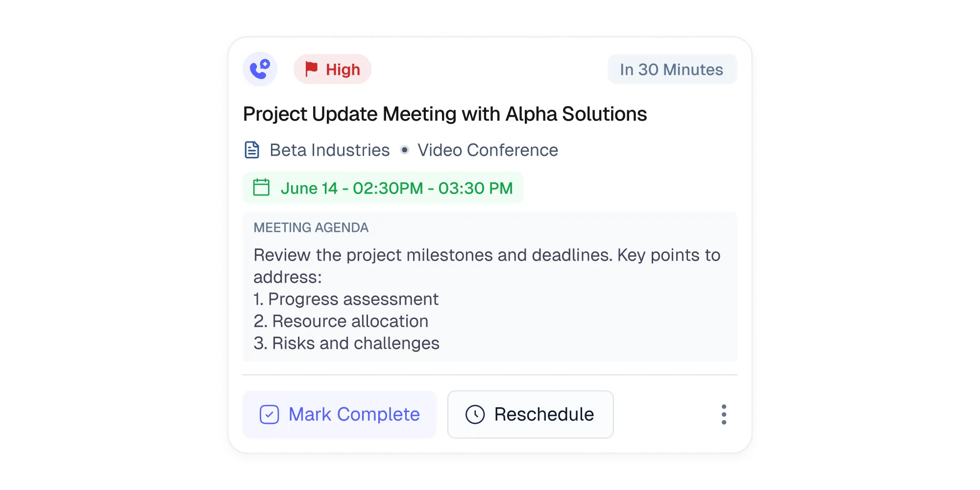Toggle the In 30 Minutes reminder badge
The height and width of the screenshot is (490, 980).
point(672,69)
